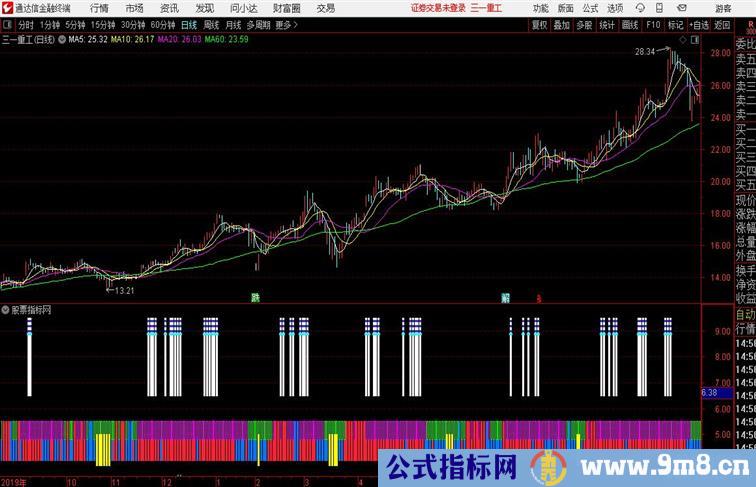Toggle 叠加 overlay on the chart
Image resolution: width=756 pixels, height=487 pixels.
tap(562, 25)
